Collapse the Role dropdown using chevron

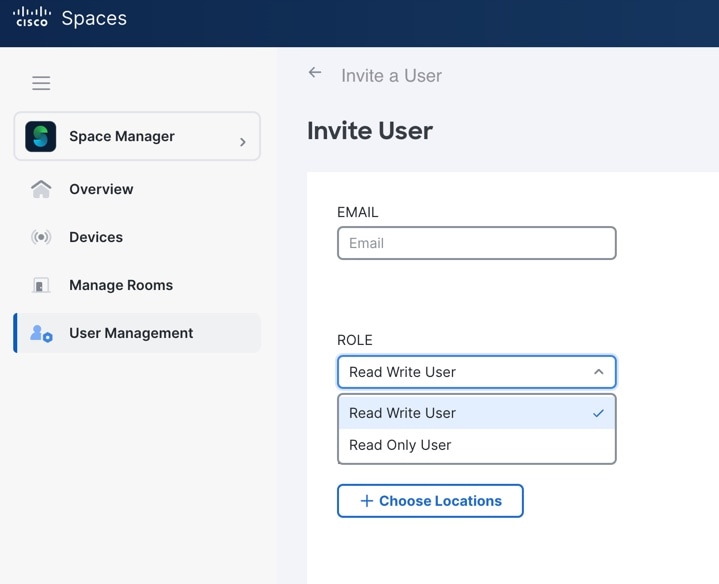tap(598, 372)
